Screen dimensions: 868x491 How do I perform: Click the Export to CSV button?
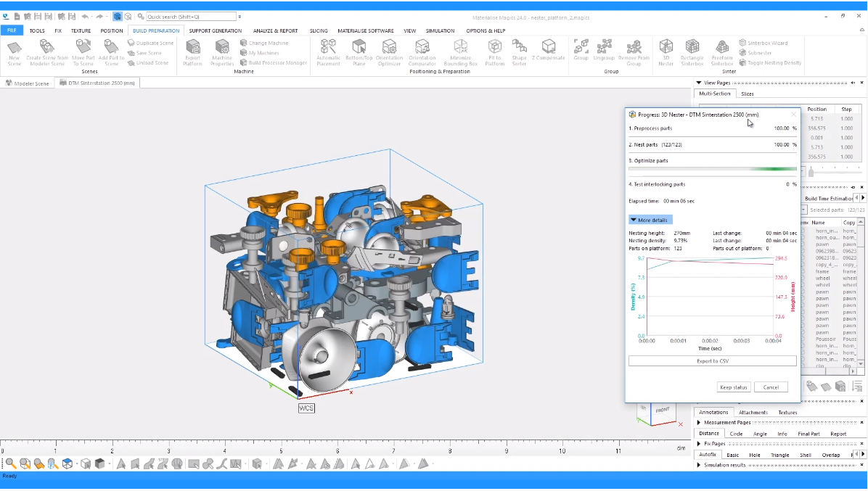712,361
